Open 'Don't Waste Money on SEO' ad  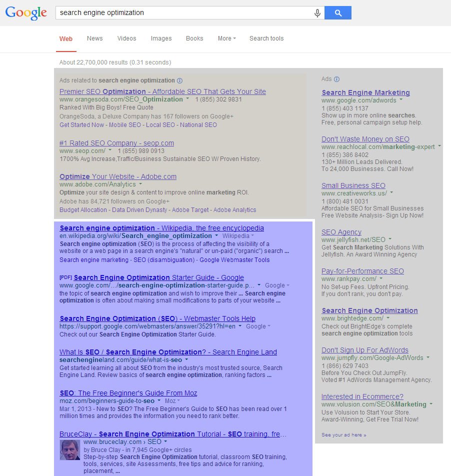[365, 139]
